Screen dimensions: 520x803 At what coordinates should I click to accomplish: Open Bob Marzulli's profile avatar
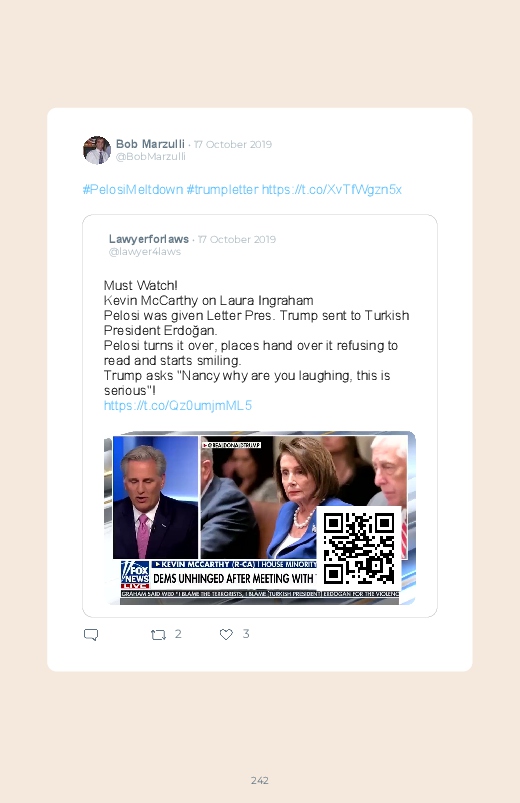click(x=97, y=150)
